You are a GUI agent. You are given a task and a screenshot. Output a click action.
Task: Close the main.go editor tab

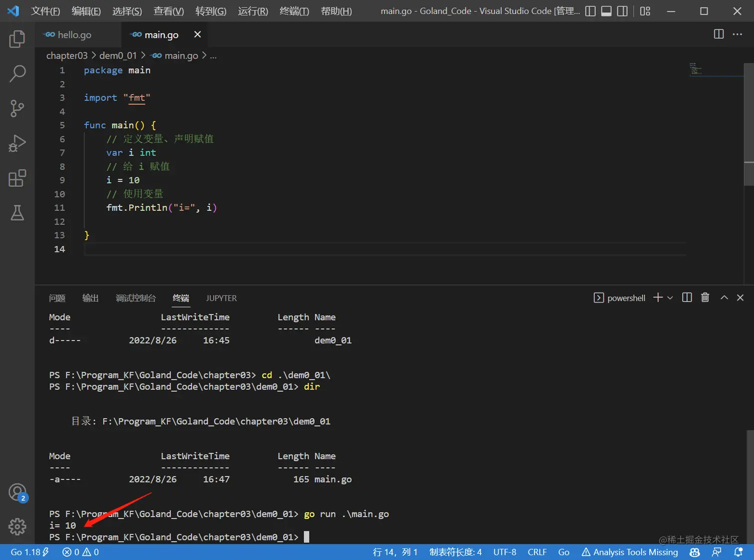pyautogui.click(x=197, y=34)
